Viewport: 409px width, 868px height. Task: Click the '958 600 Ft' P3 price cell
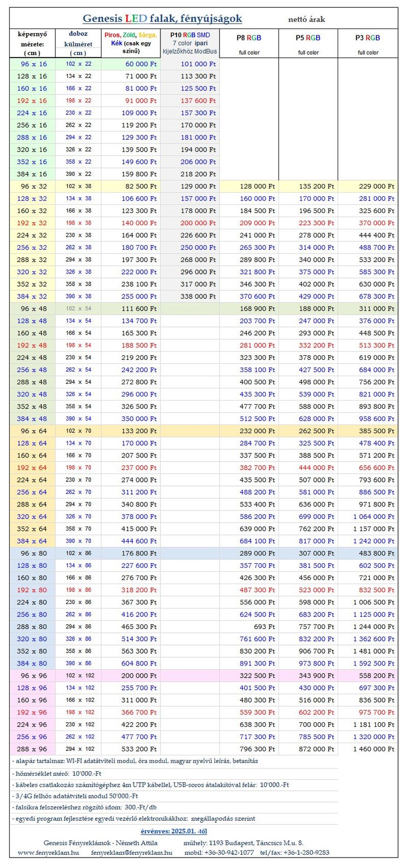pos(368,419)
